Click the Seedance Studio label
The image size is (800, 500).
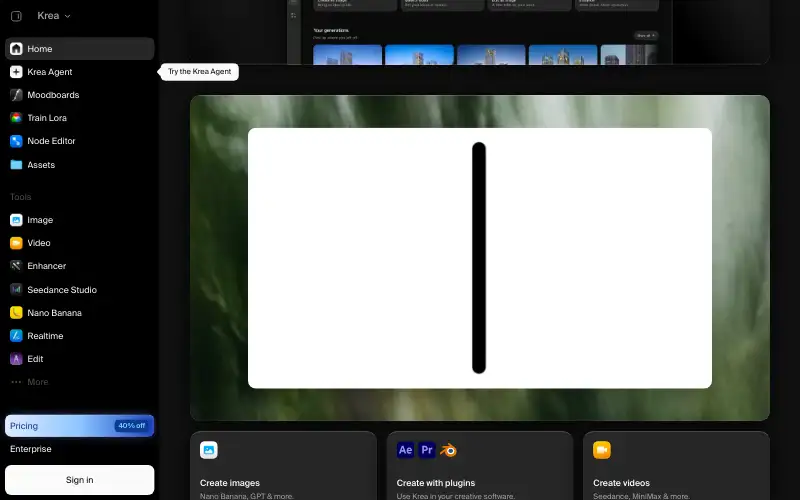pyautogui.click(x=62, y=290)
